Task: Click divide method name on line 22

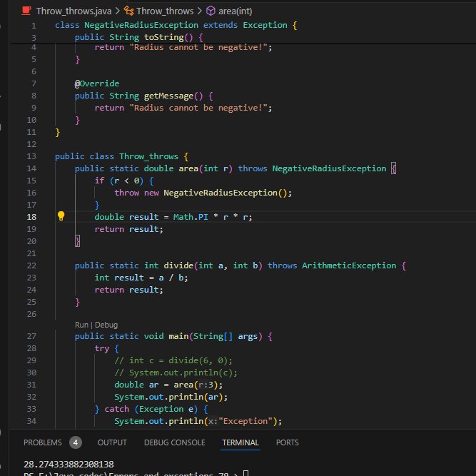Action: tap(178, 265)
